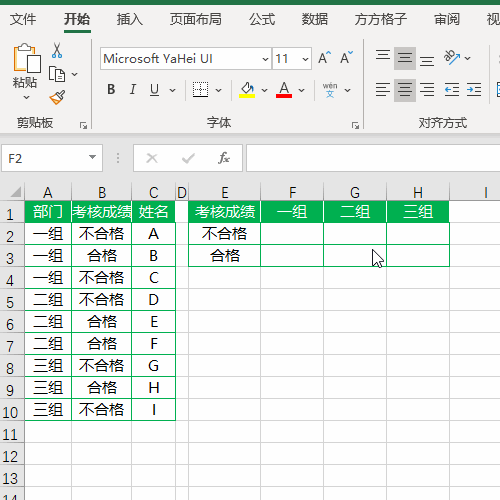The width and height of the screenshot is (500, 500).
Task: Open font color dropdown arrow
Action: pos(301,90)
